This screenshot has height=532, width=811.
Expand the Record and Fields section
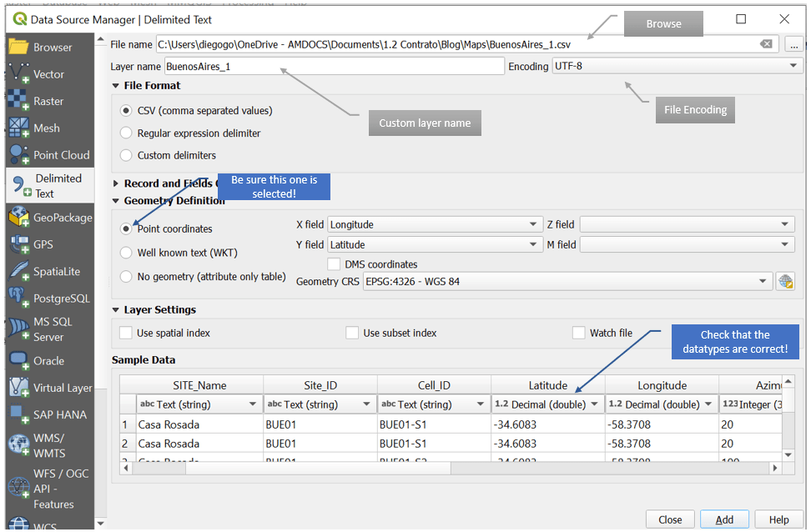[x=116, y=183]
